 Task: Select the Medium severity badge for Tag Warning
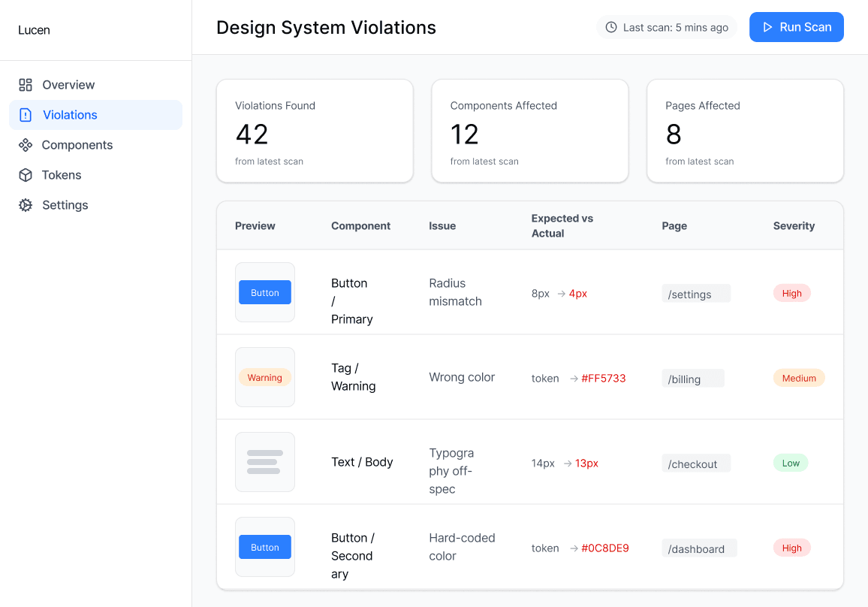[x=799, y=378]
